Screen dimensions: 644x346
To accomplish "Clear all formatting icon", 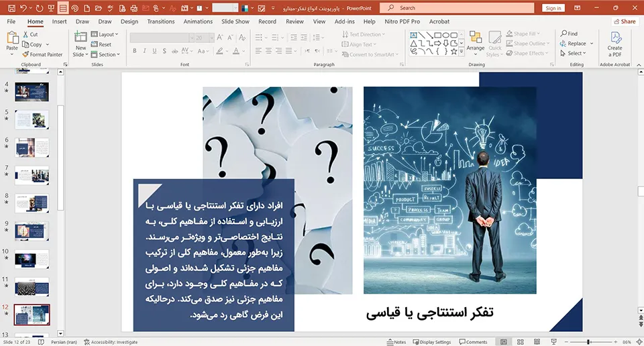I will pyautogui.click(x=242, y=38).
